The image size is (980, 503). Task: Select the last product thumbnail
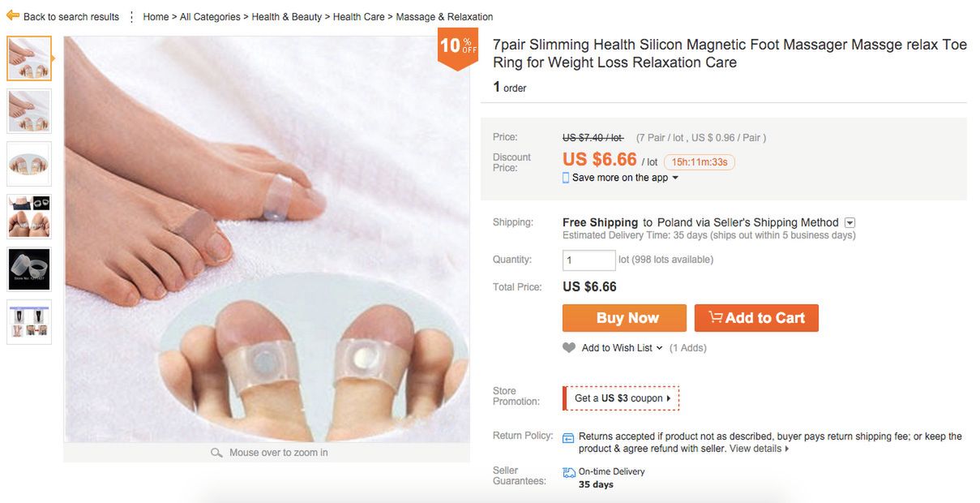(x=29, y=322)
